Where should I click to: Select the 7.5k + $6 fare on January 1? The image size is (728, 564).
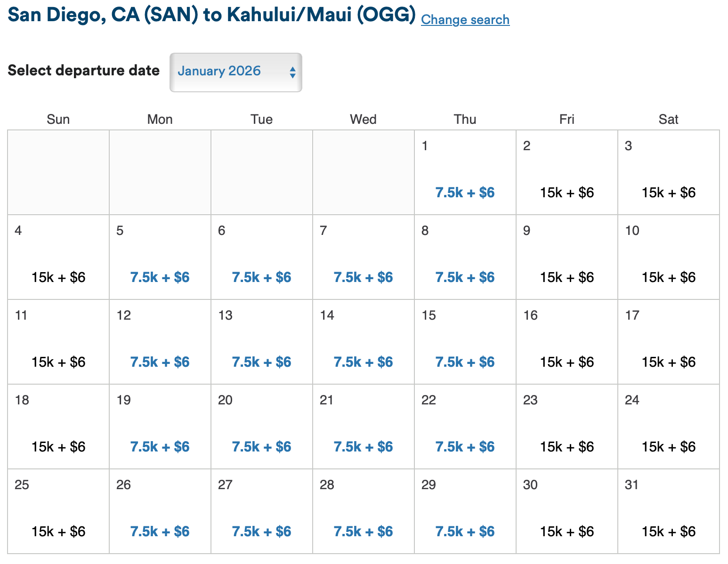point(464,192)
